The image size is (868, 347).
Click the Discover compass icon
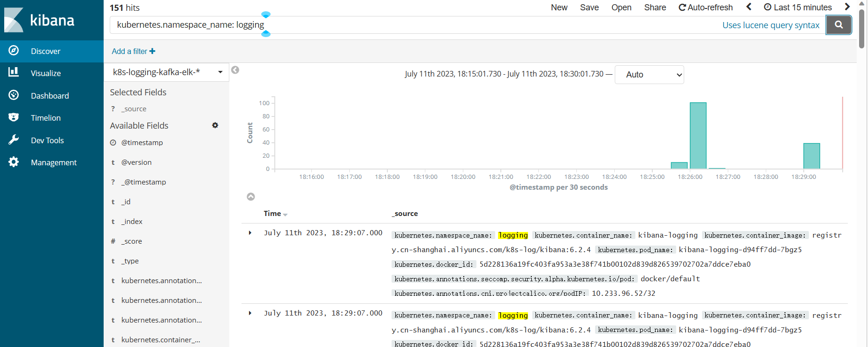pos(14,50)
